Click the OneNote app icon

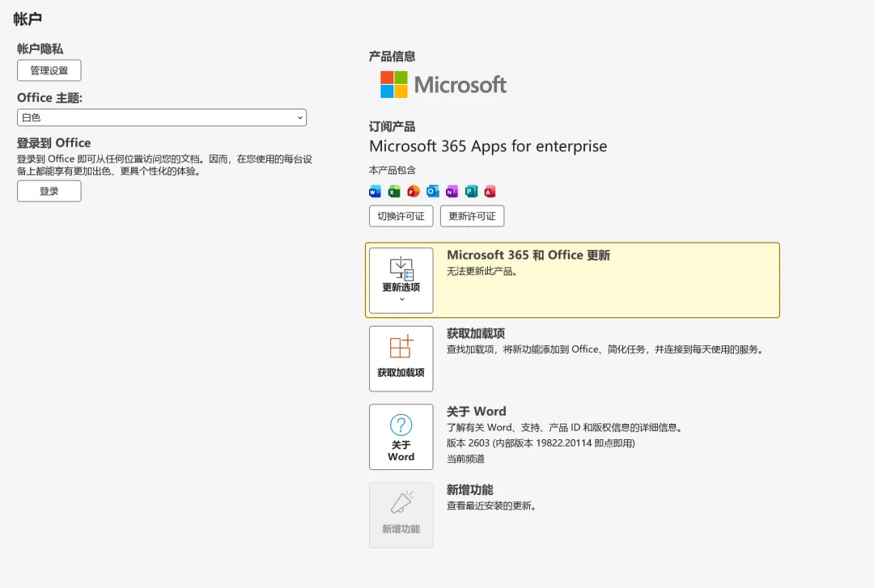coord(452,192)
